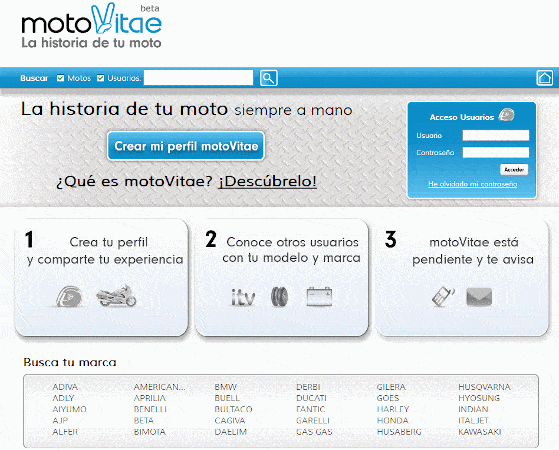
Task: Toggle the Usuarios search checkbox
Action: pyautogui.click(x=101, y=78)
